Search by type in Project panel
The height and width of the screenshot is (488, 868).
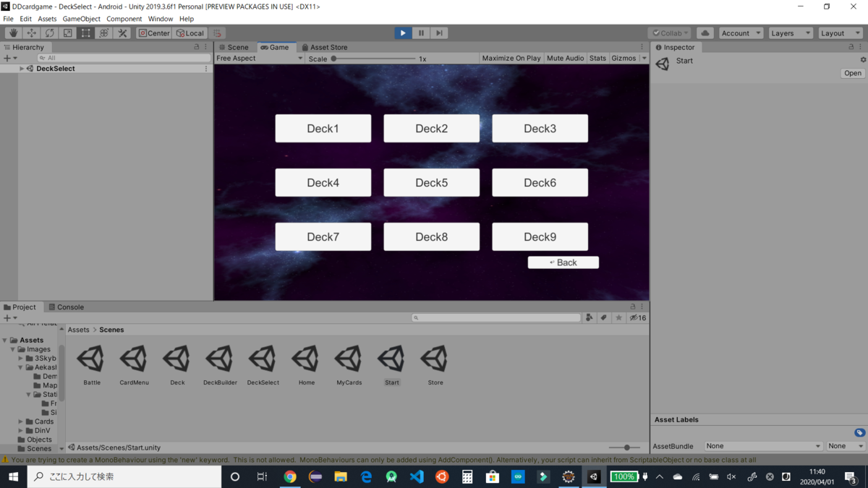coord(590,317)
